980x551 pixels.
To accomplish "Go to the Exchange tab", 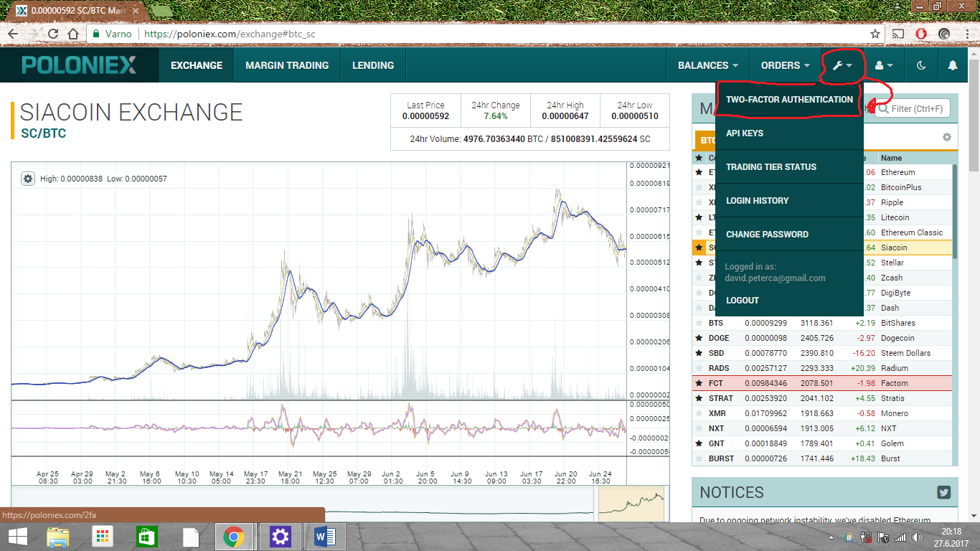I will [x=197, y=65].
